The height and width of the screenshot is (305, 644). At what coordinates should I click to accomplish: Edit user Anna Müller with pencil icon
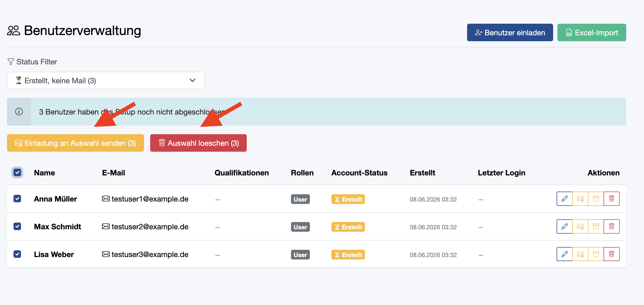tap(564, 199)
